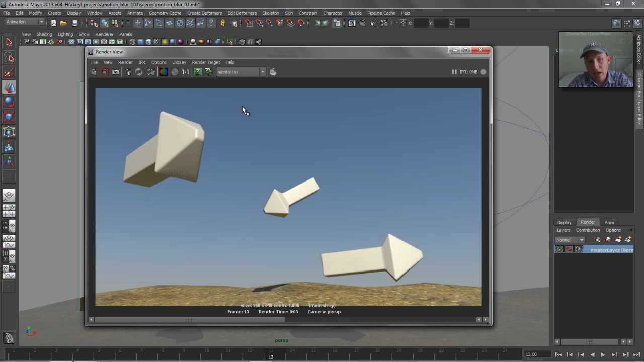Open the Render Target menu in Render View
The width and height of the screenshot is (644, 362).
pos(206,62)
